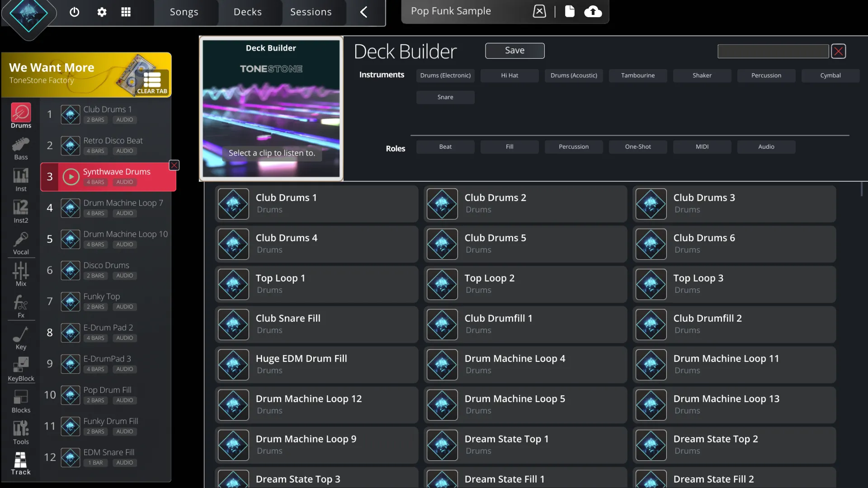Open the Sessions tab
This screenshot has width=868, height=488.
point(311,12)
